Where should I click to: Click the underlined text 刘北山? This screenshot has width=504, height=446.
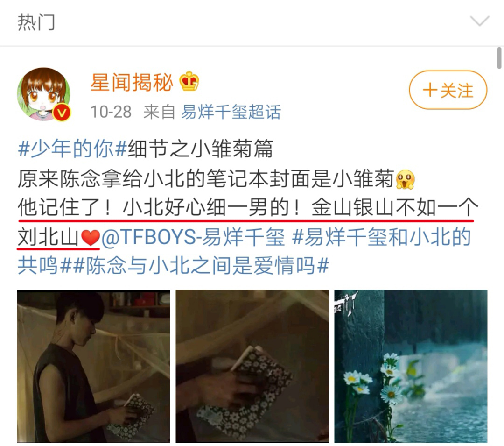coord(49,238)
